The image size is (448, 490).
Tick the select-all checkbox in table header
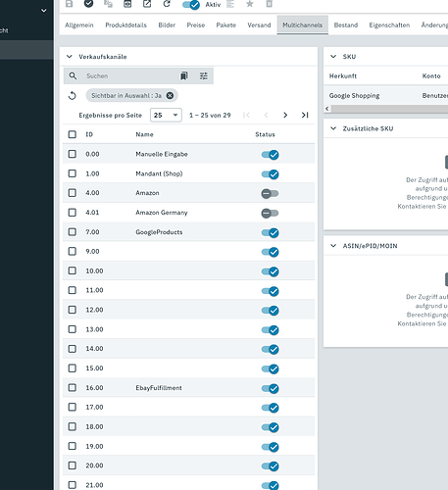(73, 134)
